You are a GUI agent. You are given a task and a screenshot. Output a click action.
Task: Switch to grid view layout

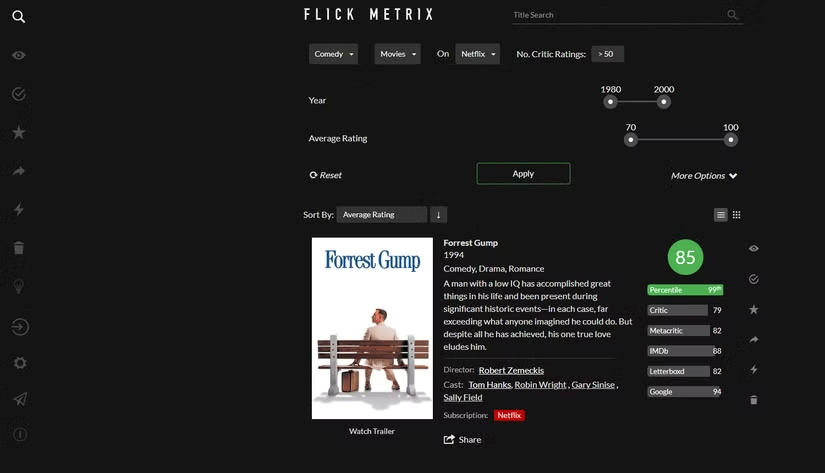(737, 215)
